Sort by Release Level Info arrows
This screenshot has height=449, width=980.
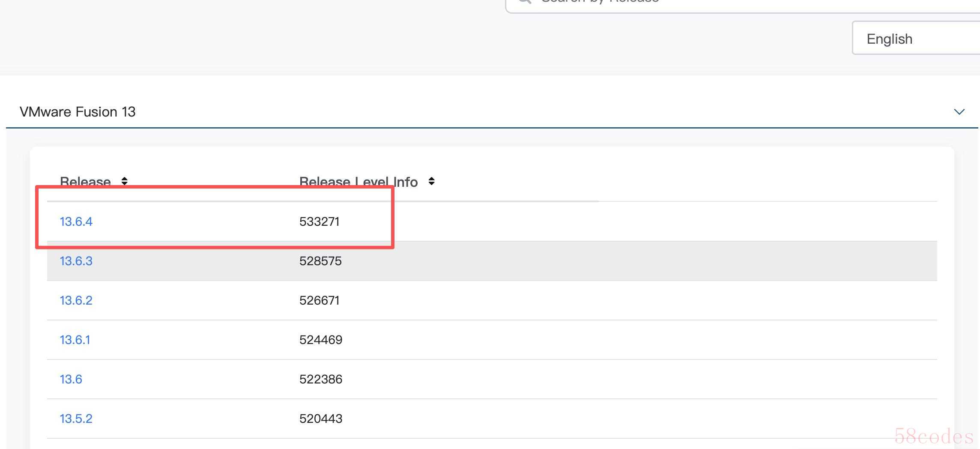(431, 181)
